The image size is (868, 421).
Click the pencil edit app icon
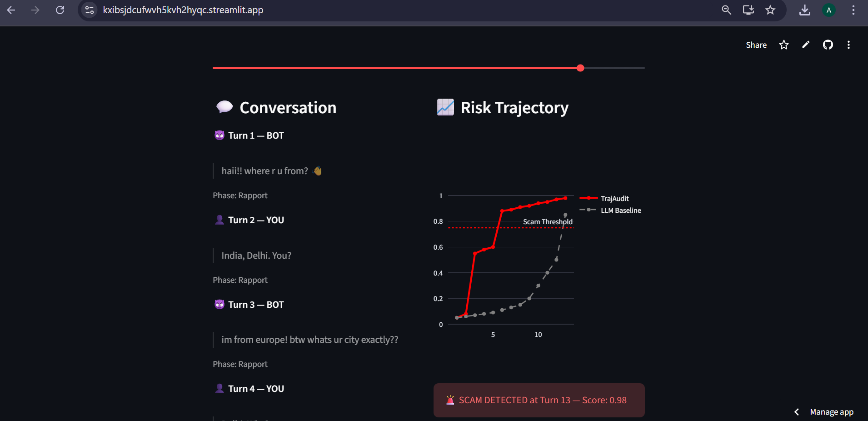pos(806,45)
